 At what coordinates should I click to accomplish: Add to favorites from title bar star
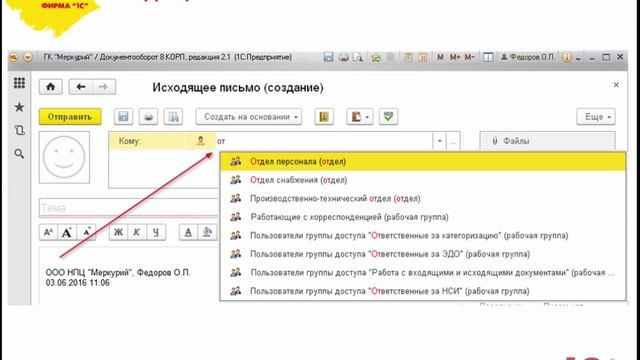click(376, 58)
